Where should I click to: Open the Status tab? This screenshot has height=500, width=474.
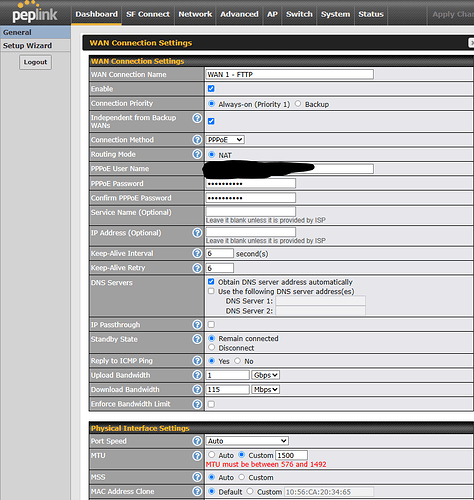click(371, 14)
